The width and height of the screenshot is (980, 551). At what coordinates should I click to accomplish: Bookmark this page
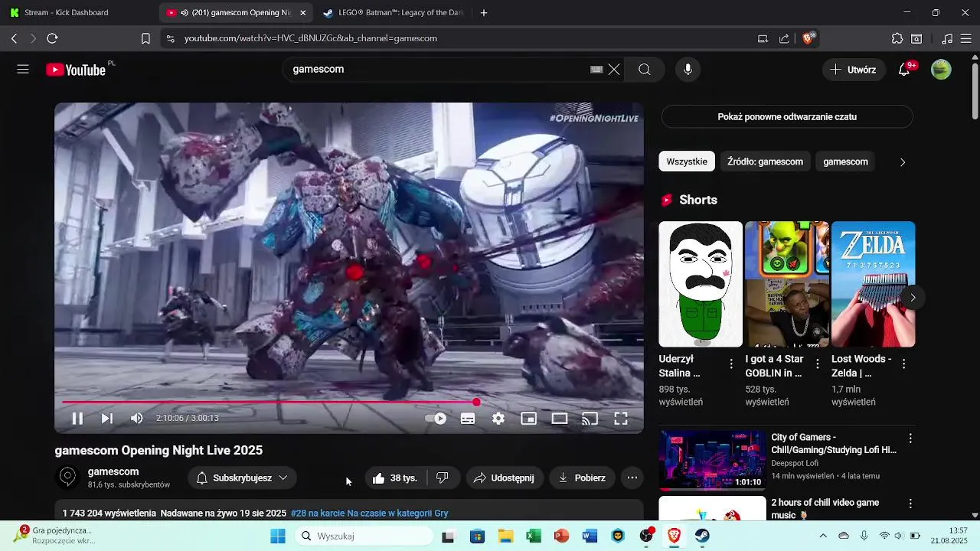[145, 38]
